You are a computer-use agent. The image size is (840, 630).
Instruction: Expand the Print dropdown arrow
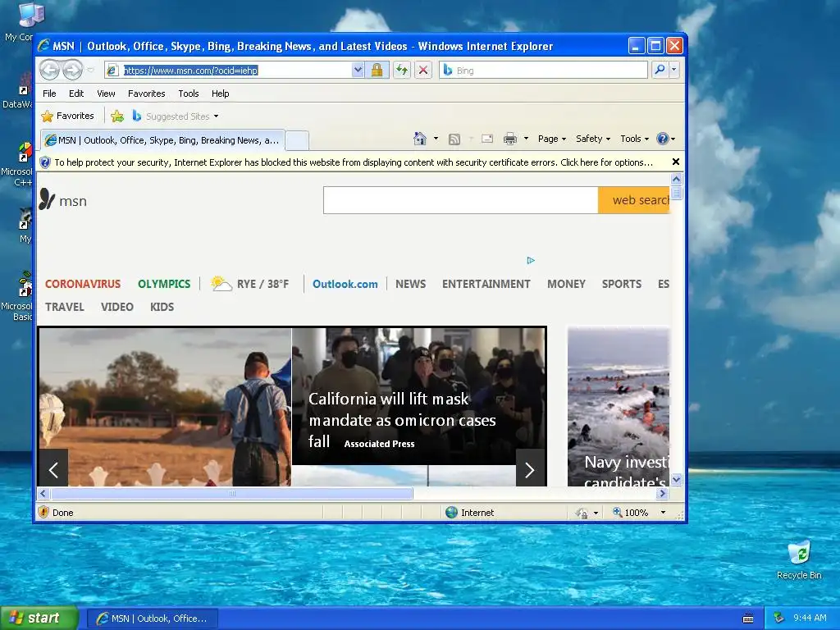(x=526, y=139)
